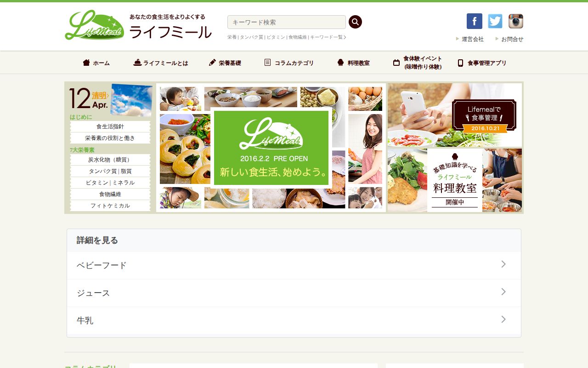Click the LifeMeal green logo
Screen dimensions: 588x368
click(x=94, y=25)
